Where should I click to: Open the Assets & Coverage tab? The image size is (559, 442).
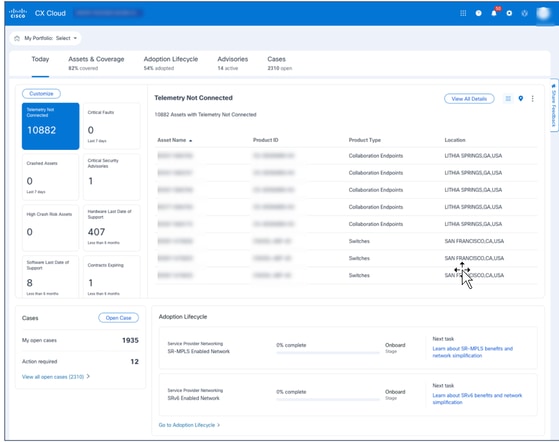(x=96, y=63)
